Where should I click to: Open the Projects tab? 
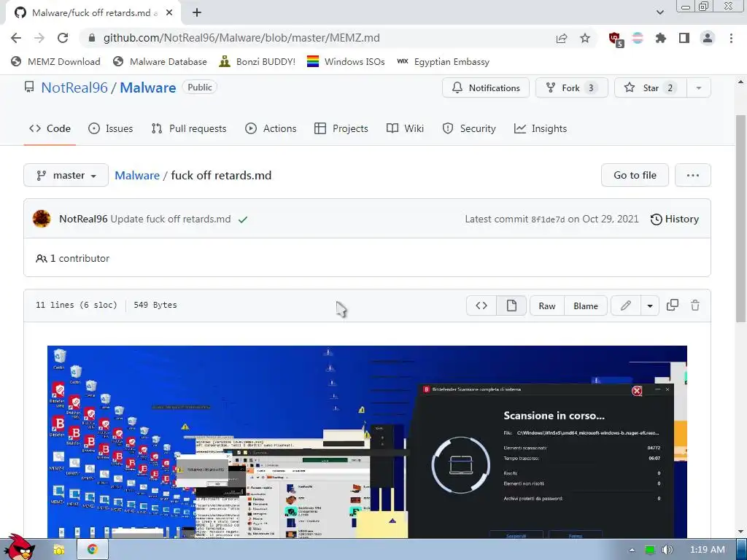click(x=341, y=128)
